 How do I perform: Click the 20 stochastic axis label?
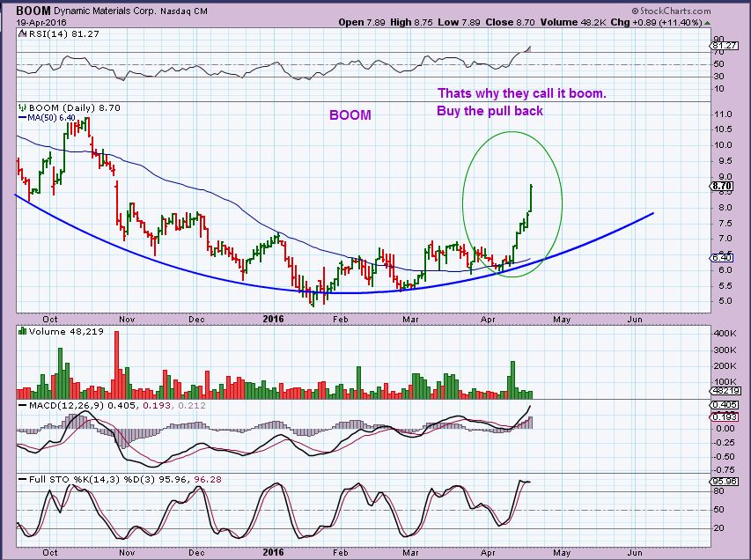[719, 528]
